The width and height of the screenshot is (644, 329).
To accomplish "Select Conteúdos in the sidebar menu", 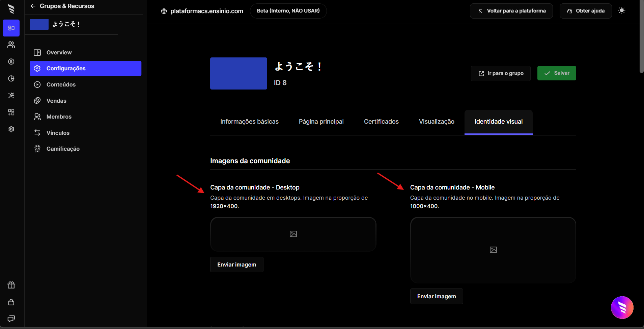I will [61, 84].
